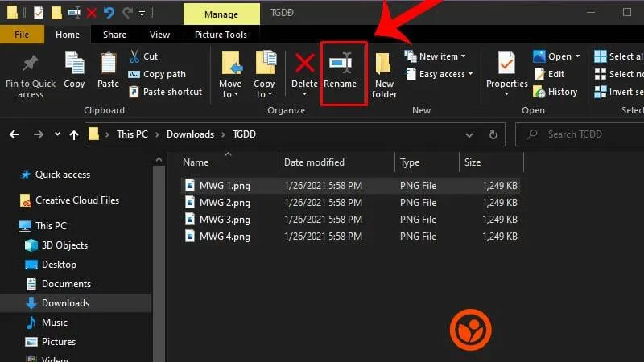Click Select all in ribbon
644x362 pixels.
[618, 56]
